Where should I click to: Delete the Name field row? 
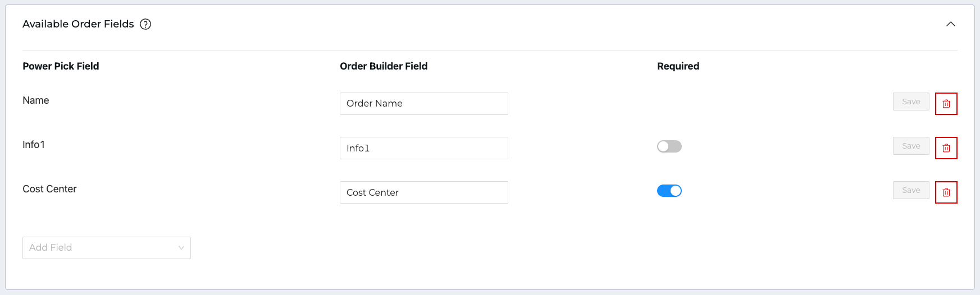point(946,104)
